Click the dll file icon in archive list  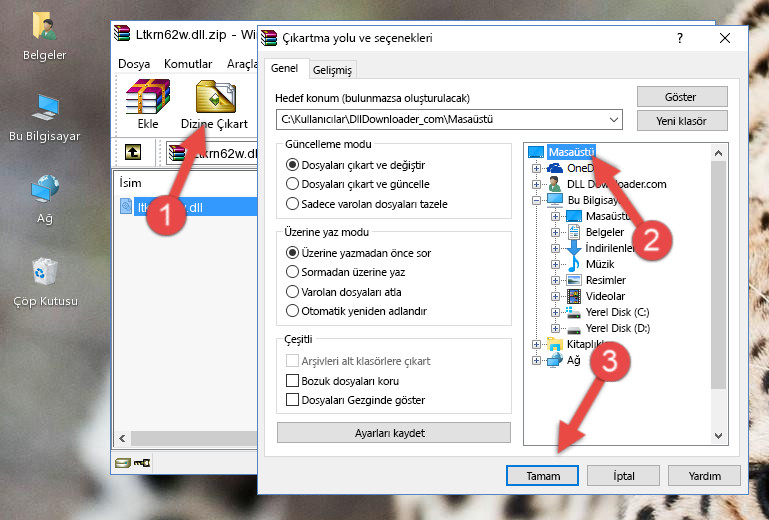tap(126, 206)
